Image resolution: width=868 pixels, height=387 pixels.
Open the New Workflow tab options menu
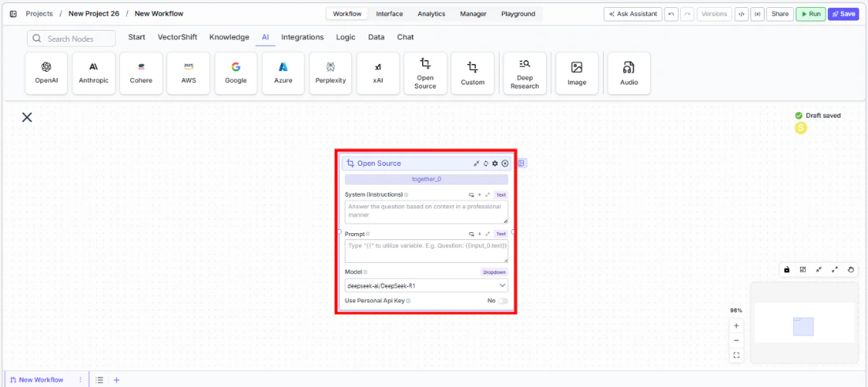80,380
